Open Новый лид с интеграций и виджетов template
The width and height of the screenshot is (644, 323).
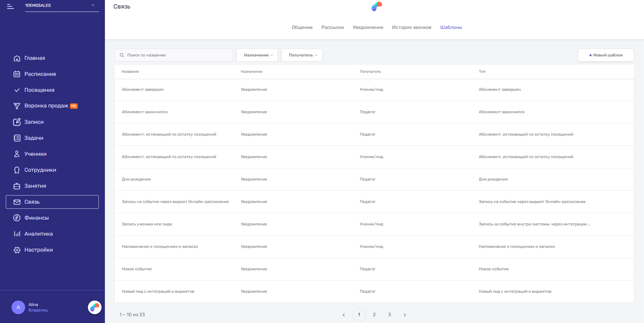(374, 291)
